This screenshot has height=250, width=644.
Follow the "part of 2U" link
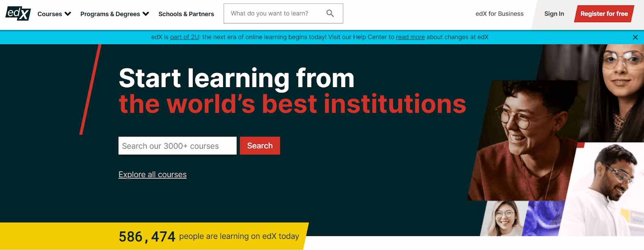(x=185, y=37)
